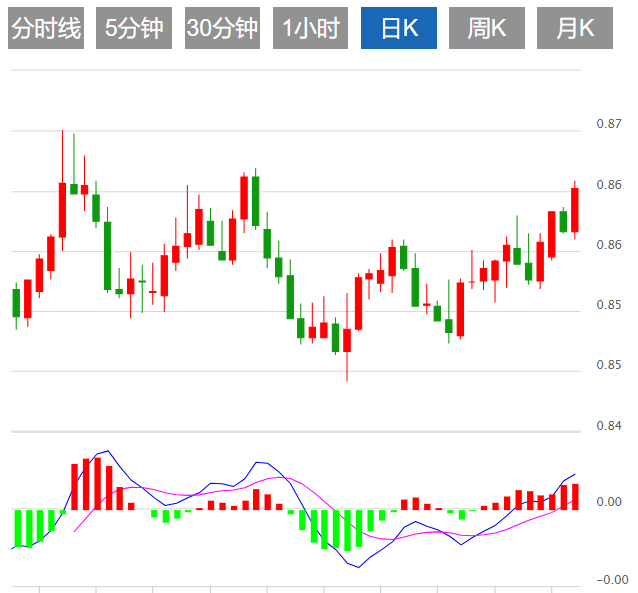Click the 0.84 price axis label

click(609, 426)
